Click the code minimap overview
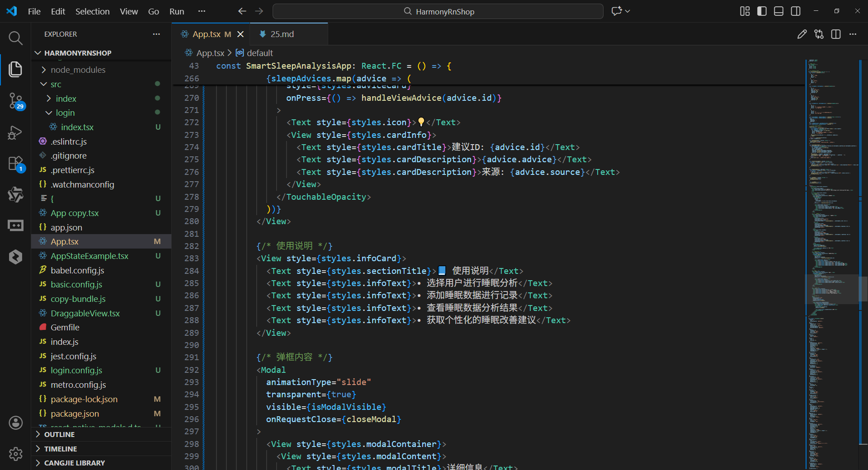This screenshot has height=470, width=868. 831,264
